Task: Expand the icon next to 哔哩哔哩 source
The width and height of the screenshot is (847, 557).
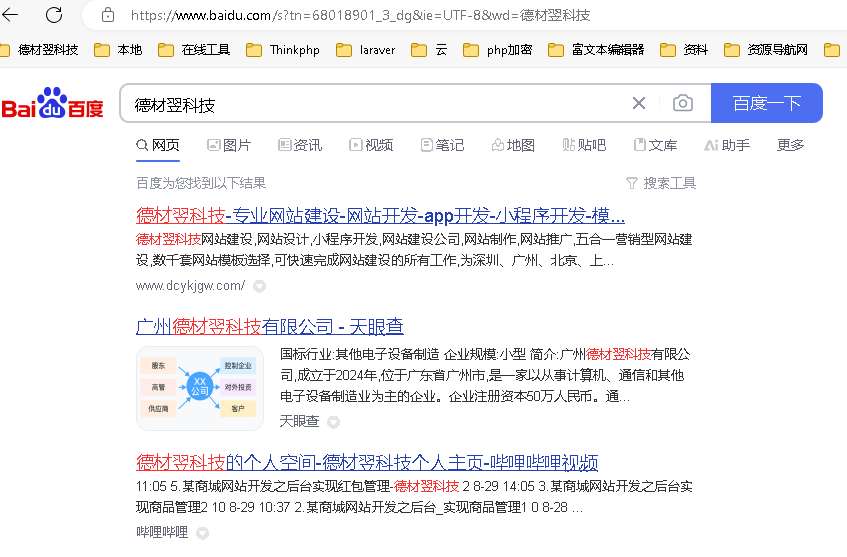Action: click(203, 533)
